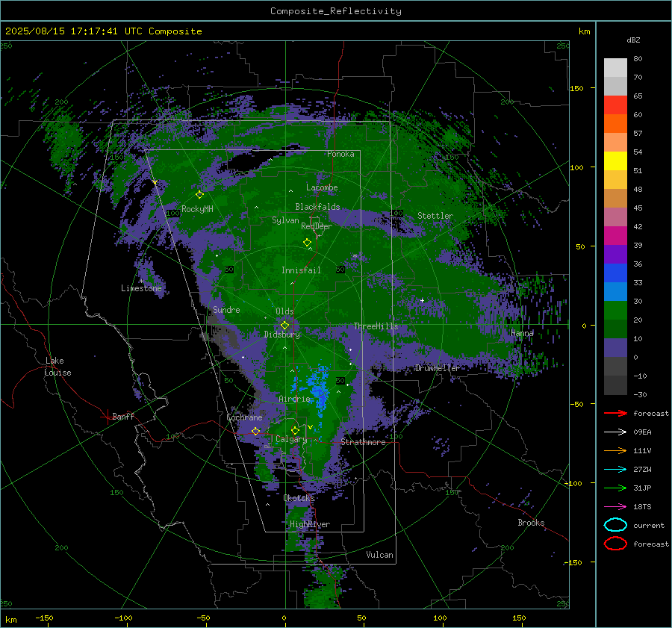
Task: Click the HighRiver city label
Action: (310, 524)
